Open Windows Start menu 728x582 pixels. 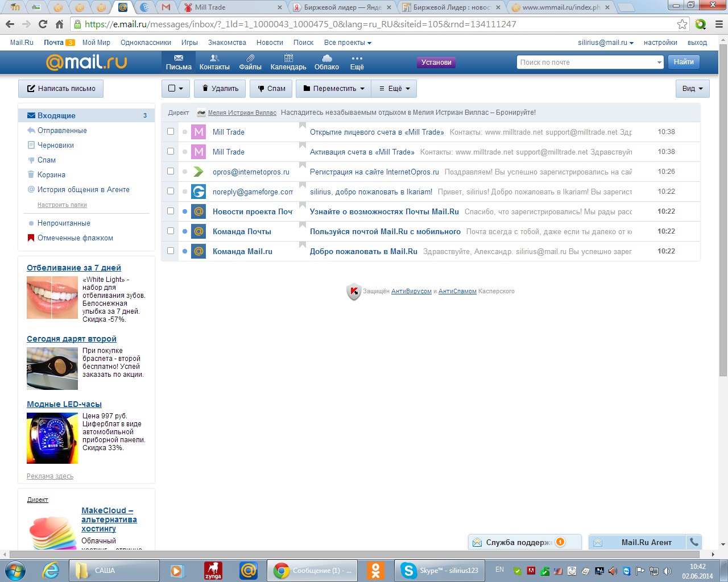click(15, 570)
